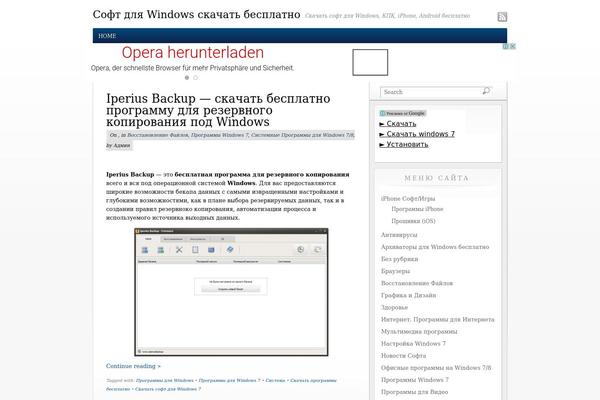
Task: Open Прошивки (iOS) submenu item
Action: click(x=413, y=221)
